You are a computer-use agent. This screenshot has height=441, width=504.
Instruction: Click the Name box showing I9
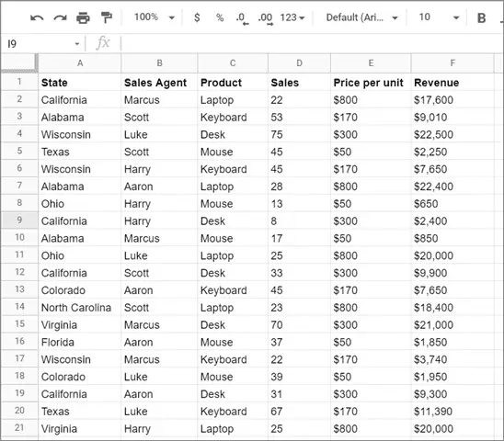(39, 43)
